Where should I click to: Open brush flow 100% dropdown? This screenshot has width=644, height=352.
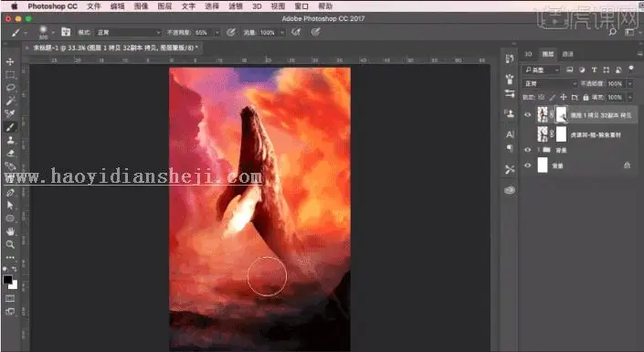click(282, 33)
